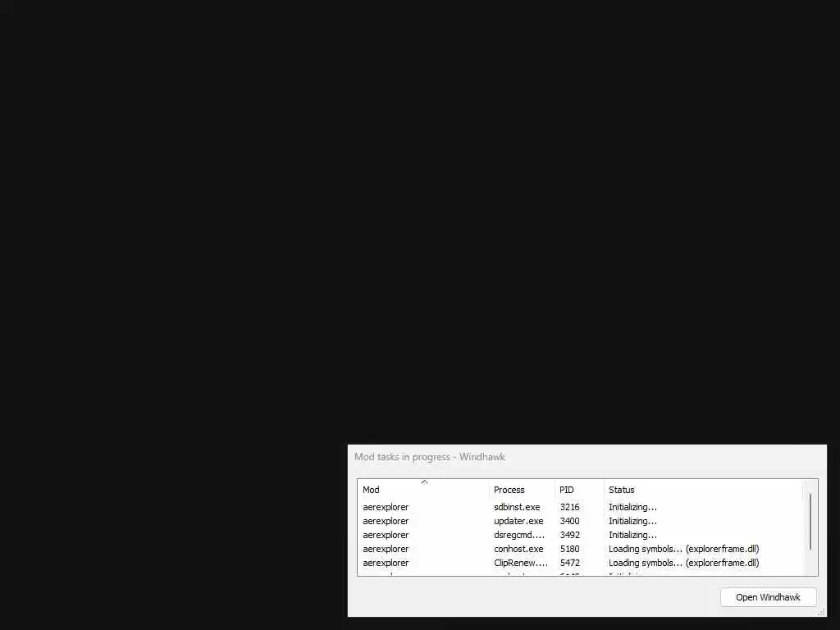This screenshot has width=840, height=630.
Task: Sort tasks by PID column header
Action: (x=579, y=490)
